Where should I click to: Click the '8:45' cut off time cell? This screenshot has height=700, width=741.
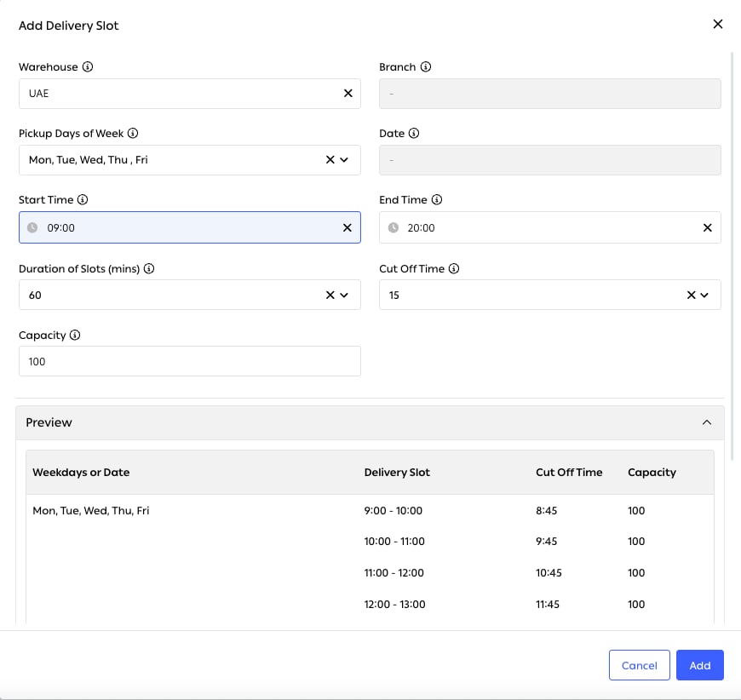point(546,510)
